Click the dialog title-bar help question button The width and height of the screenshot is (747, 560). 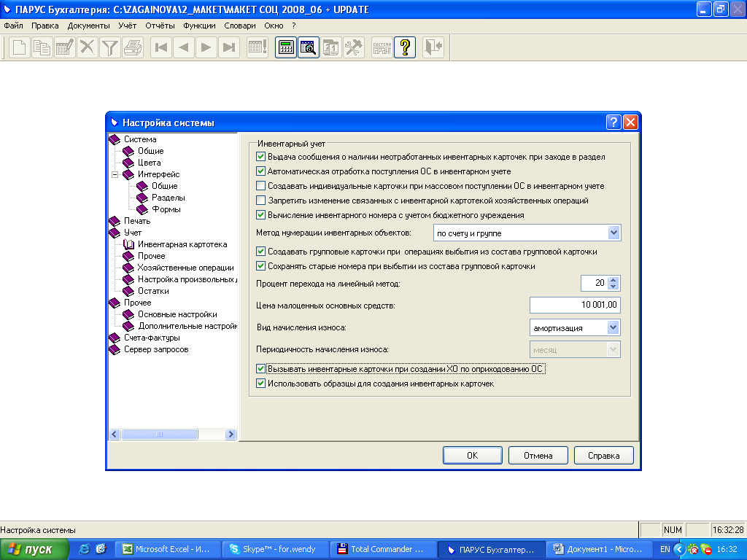614,122
